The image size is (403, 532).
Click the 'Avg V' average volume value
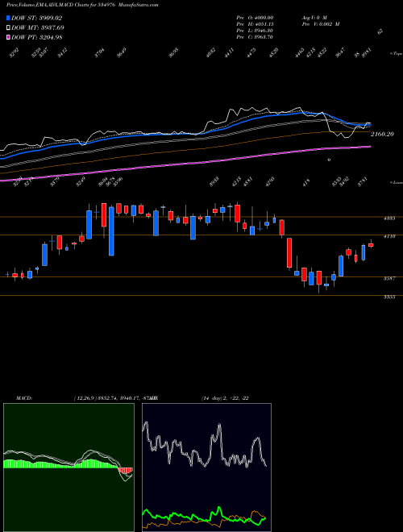tap(314, 17)
